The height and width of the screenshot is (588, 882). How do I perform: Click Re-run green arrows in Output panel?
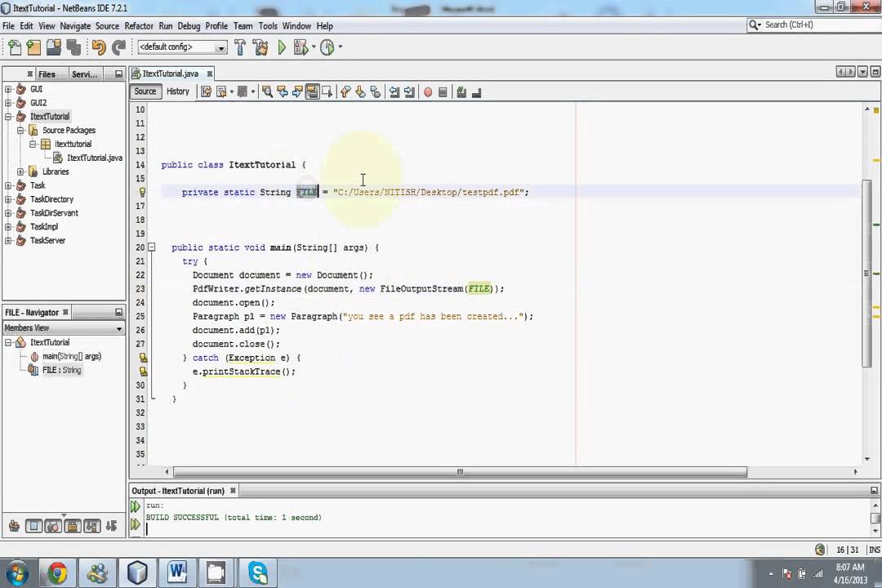(x=135, y=506)
